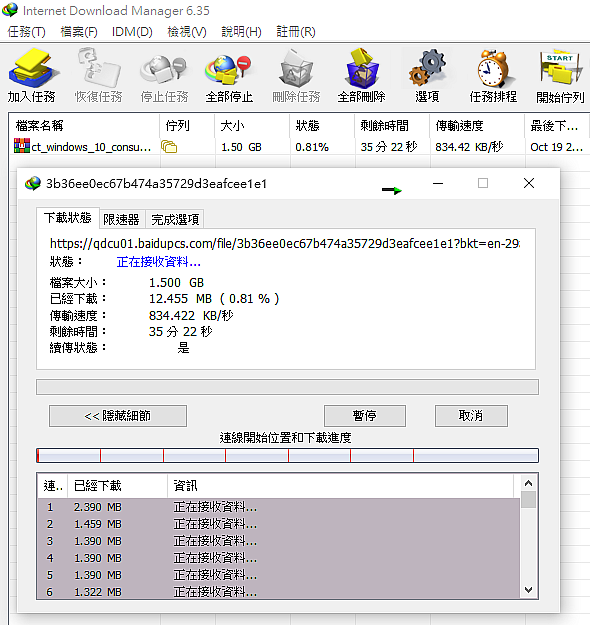Screen dimensions: 590x625
Task: Select connection 1 row with 2.390 MB
Action: pos(279,507)
